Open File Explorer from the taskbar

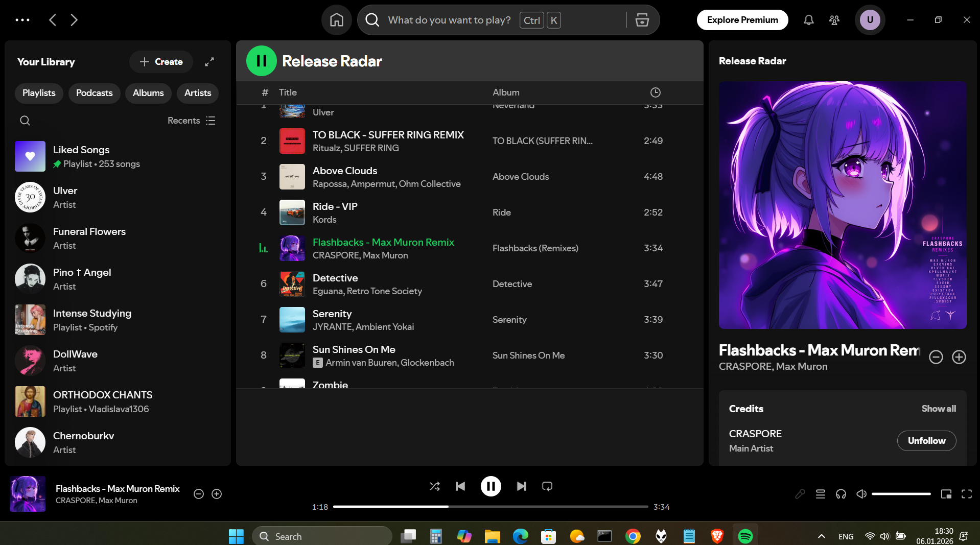(493, 536)
